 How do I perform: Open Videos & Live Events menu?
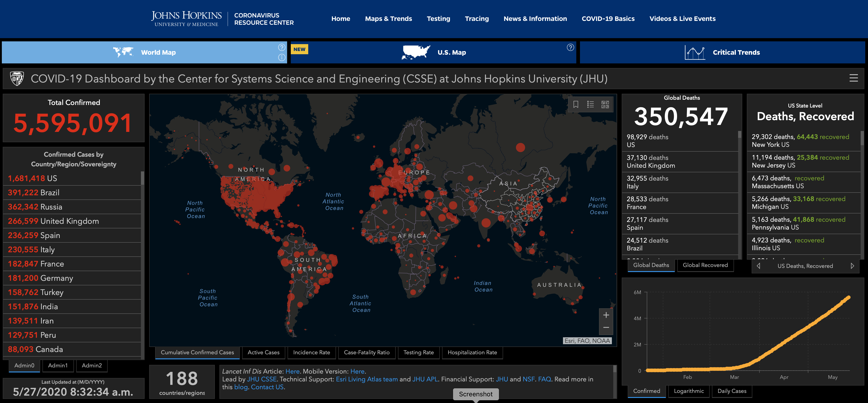(x=682, y=19)
